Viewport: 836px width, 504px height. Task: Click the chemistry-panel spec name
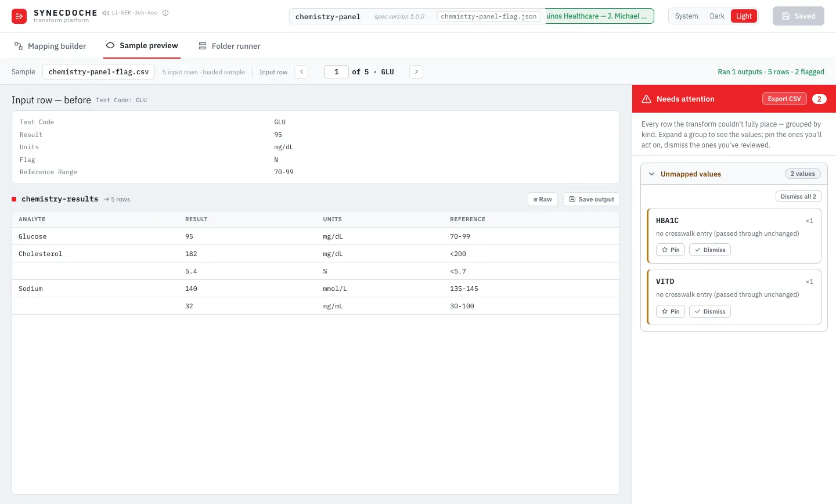tap(328, 16)
